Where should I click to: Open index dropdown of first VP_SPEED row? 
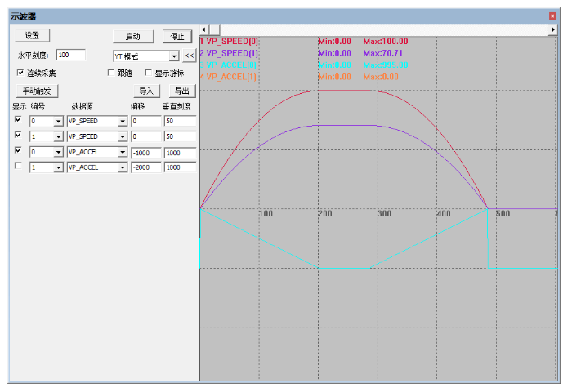(x=58, y=121)
